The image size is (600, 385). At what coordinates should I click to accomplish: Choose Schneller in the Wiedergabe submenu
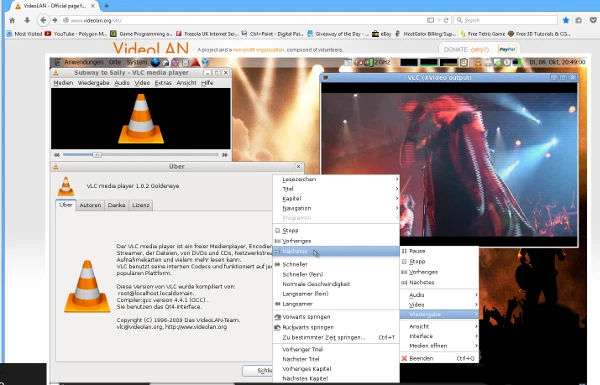pos(336,264)
